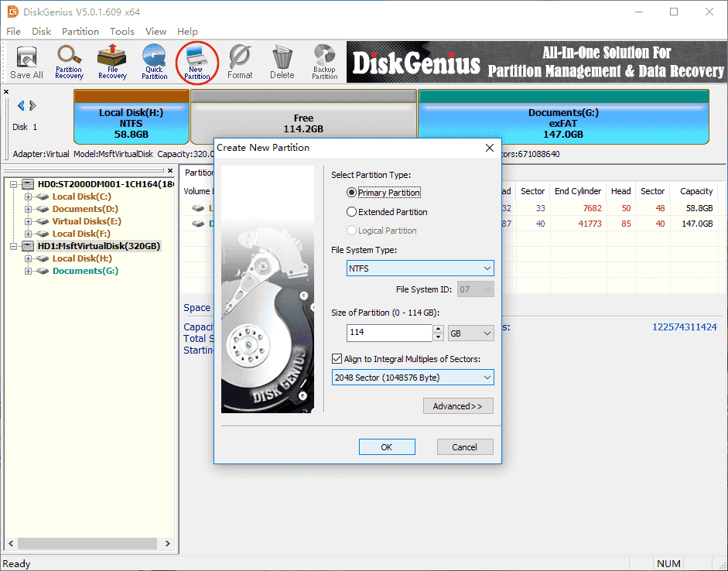728x571 pixels.
Task: Open the View menu
Action: pyautogui.click(x=156, y=32)
